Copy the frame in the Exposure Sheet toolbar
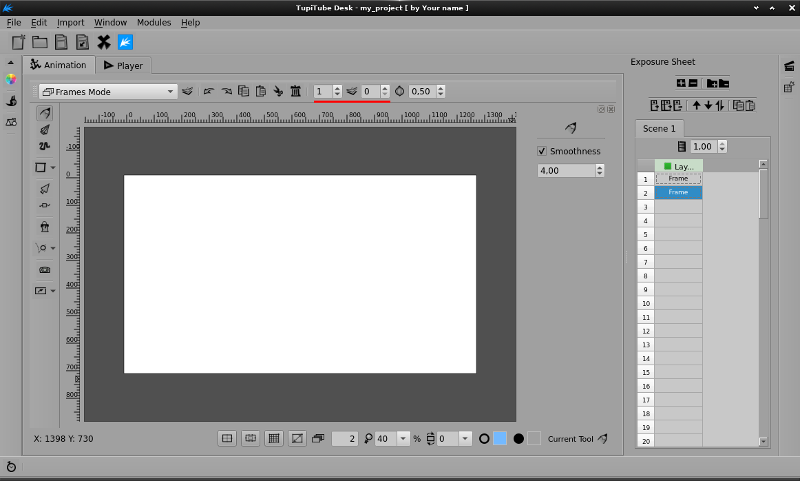This screenshot has height=481, width=800. 738,106
